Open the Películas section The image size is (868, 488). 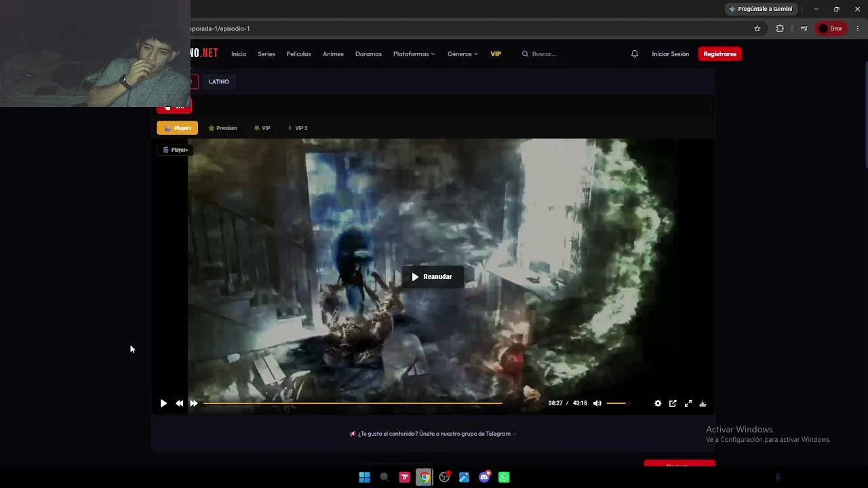(x=298, y=54)
